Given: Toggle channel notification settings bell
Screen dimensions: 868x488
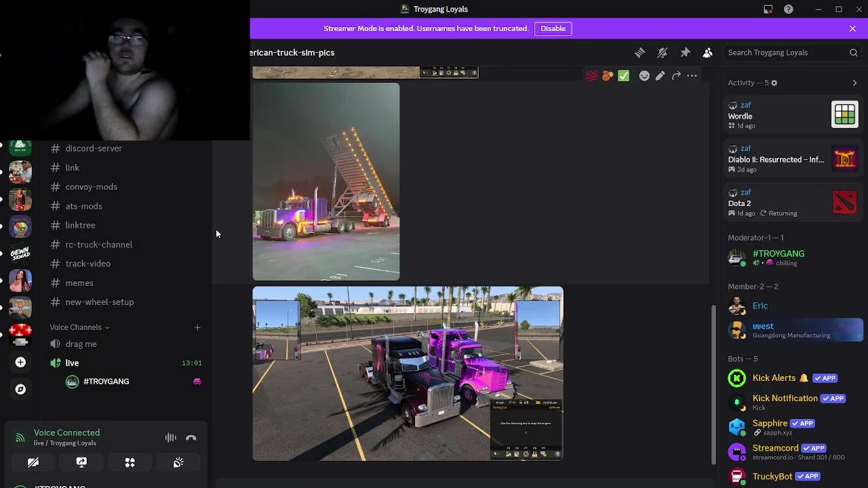Looking at the screenshot, I should (663, 53).
